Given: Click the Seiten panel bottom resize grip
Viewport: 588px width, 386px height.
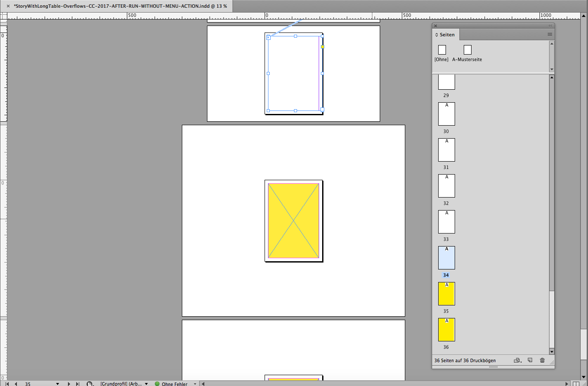Looking at the screenshot, I should click(493, 367).
